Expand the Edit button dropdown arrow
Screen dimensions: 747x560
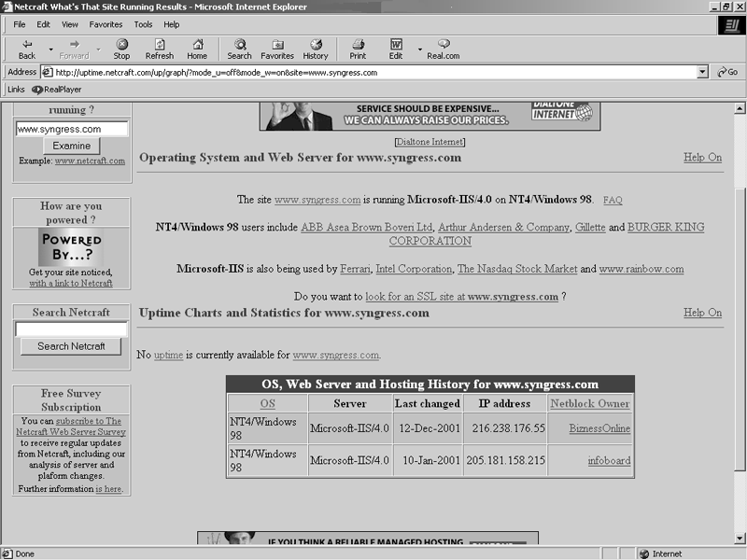coord(419,49)
